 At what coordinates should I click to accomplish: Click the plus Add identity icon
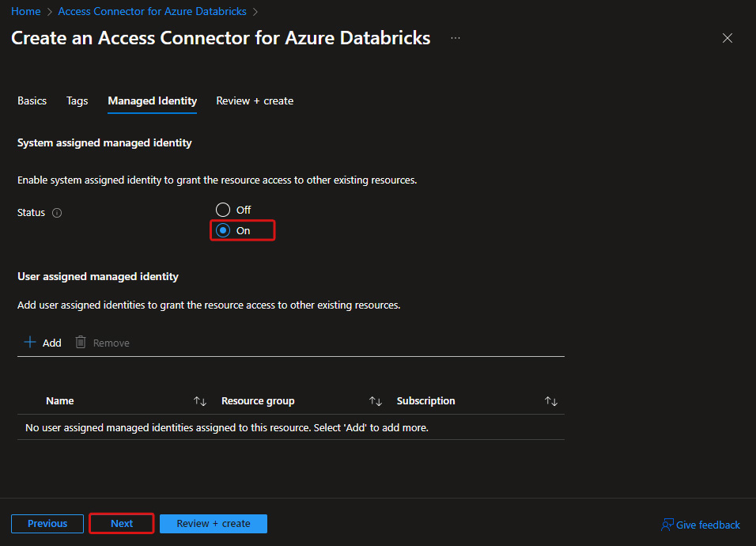(x=30, y=342)
